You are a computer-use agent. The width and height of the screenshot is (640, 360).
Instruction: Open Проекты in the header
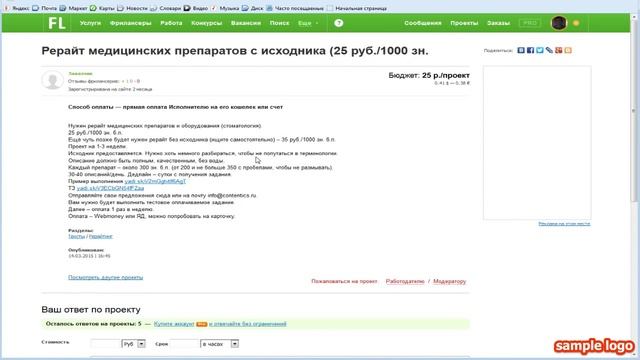(x=464, y=23)
